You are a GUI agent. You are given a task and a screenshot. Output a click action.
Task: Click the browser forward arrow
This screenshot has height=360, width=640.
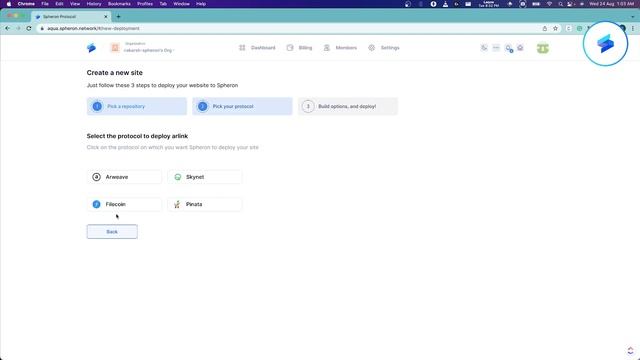click(18, 28)
